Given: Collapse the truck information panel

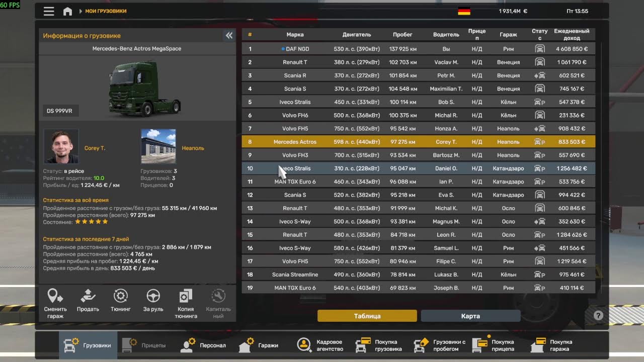Looking at the screenshot, I should [x=229, y=35].
